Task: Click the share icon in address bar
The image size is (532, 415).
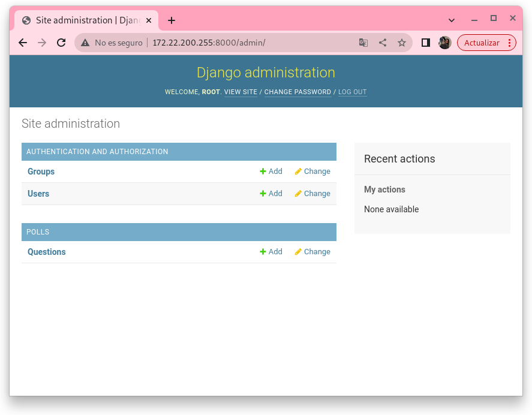Action: (x=383, y=43)
